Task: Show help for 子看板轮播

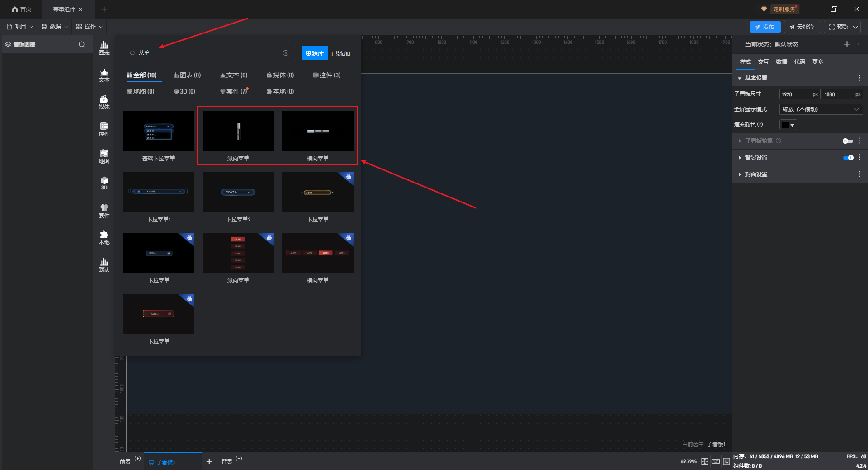Action: pos(778,141)
